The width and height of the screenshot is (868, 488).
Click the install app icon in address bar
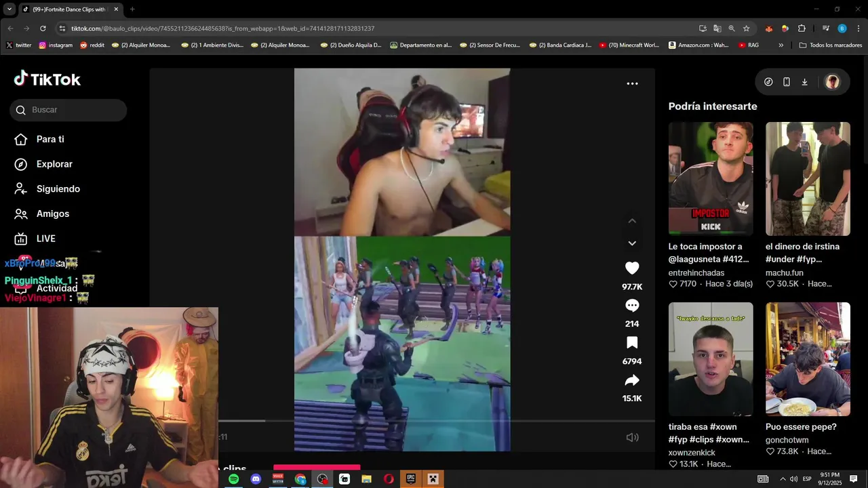(x=703, y=28)
